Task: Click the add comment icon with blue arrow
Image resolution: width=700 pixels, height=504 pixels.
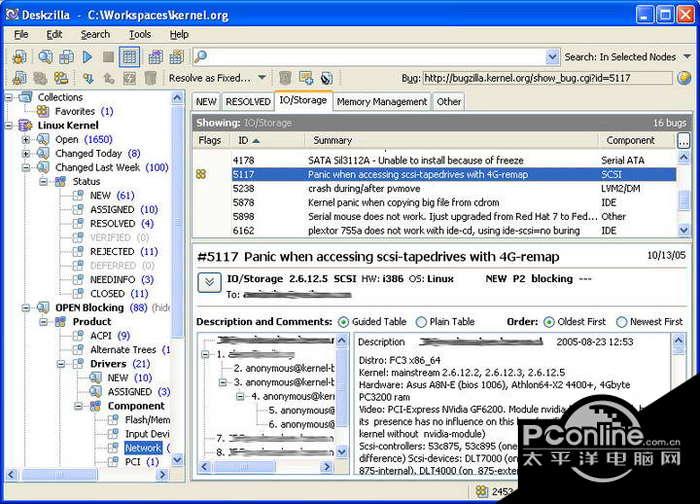Action: pos(306,78)
